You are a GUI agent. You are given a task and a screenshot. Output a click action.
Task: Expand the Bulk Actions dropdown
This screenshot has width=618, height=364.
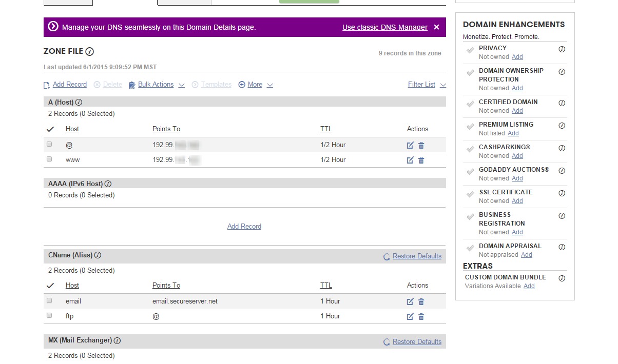click(157, 85)
